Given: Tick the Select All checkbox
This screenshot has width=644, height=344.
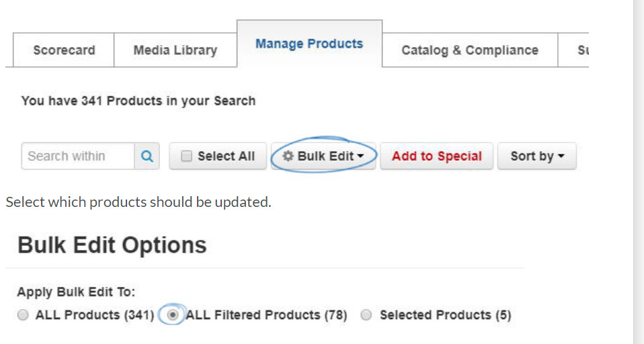Looking at the screenshot, I should pyautogui.click(x=186, y=156).
